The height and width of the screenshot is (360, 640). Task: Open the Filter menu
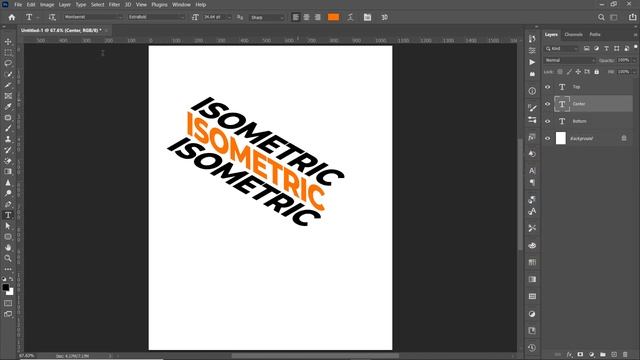(114, 4)
